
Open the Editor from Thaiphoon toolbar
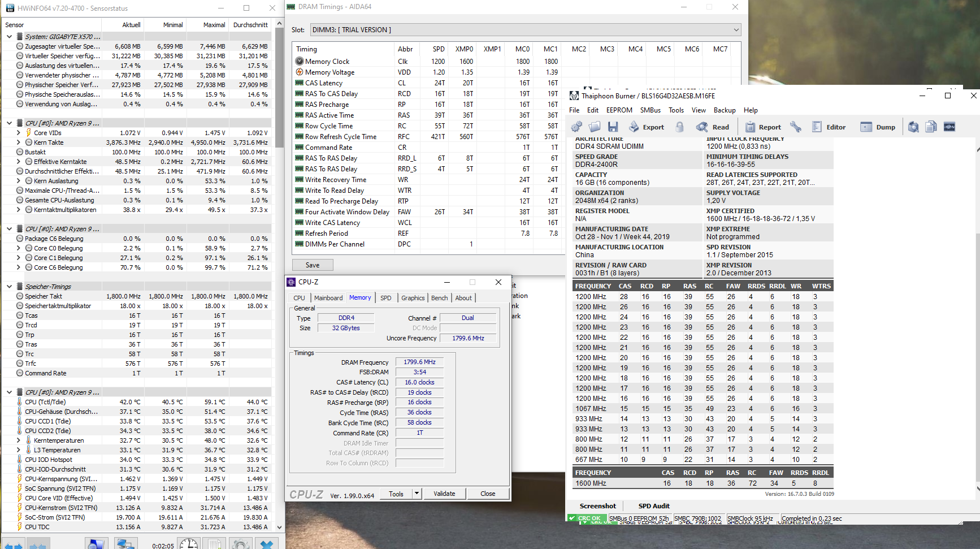pyautogui.click(x=829, y=127)
